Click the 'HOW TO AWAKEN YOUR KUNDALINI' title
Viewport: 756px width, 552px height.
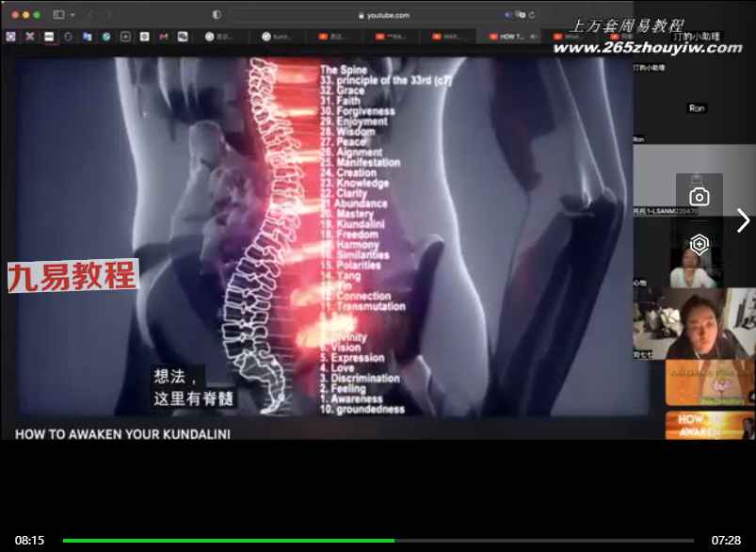[x=122, y=434]
